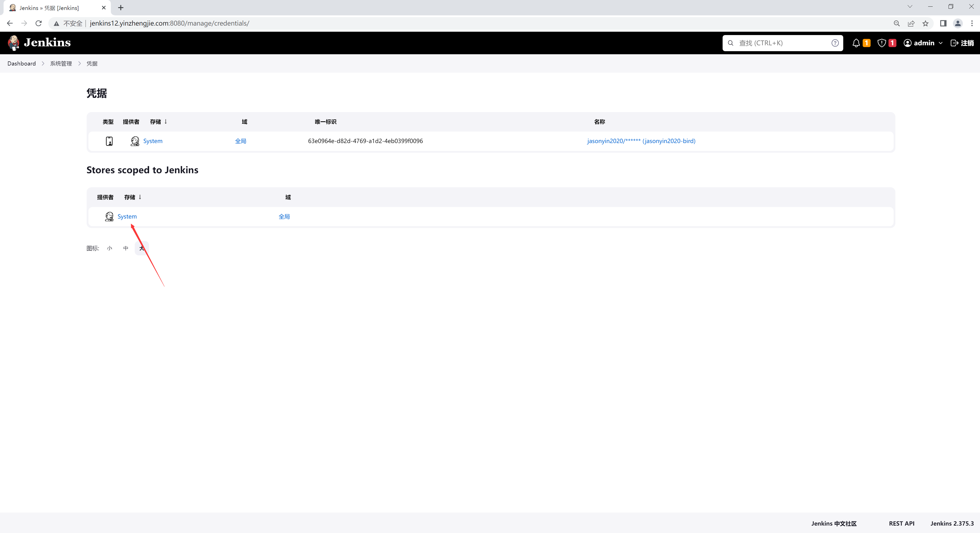Viewport: 980px width, 533px height.
Task: Click the System provider icon in Stores table
Action: pyautogui.click(x=109, y=217)
